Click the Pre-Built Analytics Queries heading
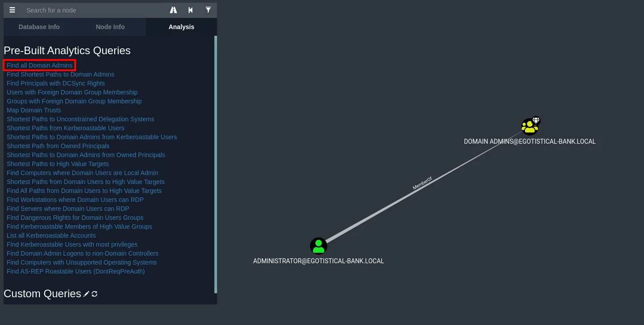644x325 pixels. [x=67, y=51]
